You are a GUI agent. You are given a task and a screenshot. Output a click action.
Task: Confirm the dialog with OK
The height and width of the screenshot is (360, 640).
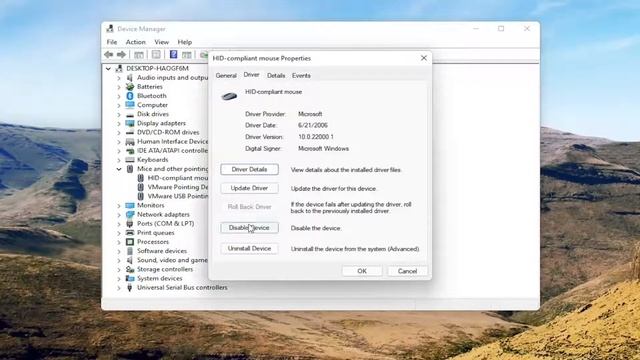(362, 271)
